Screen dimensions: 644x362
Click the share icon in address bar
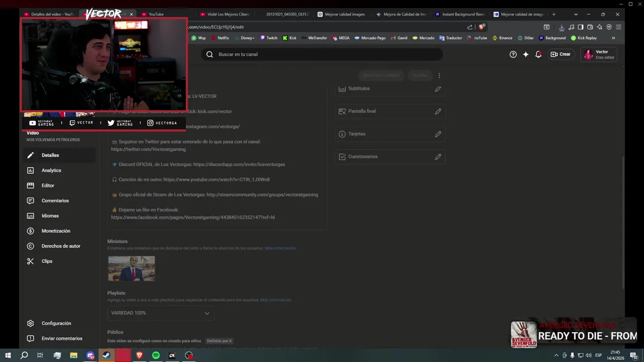(470, 27)
